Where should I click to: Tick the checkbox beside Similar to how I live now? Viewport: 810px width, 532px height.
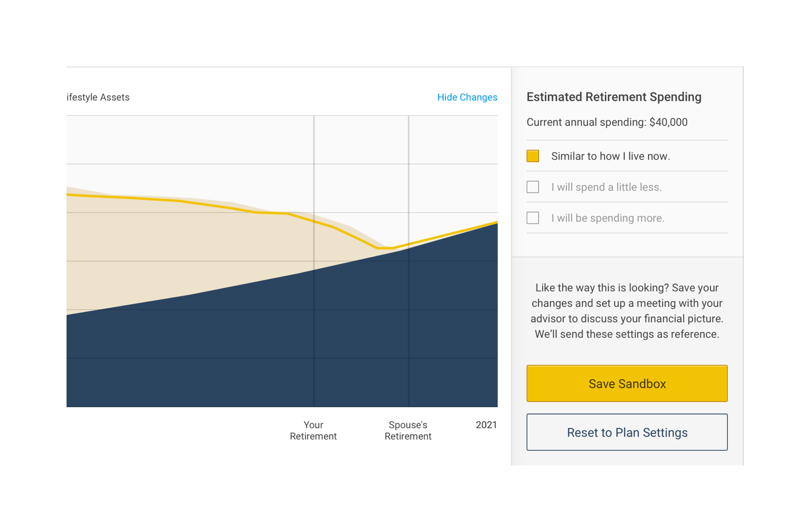(533, 156)
